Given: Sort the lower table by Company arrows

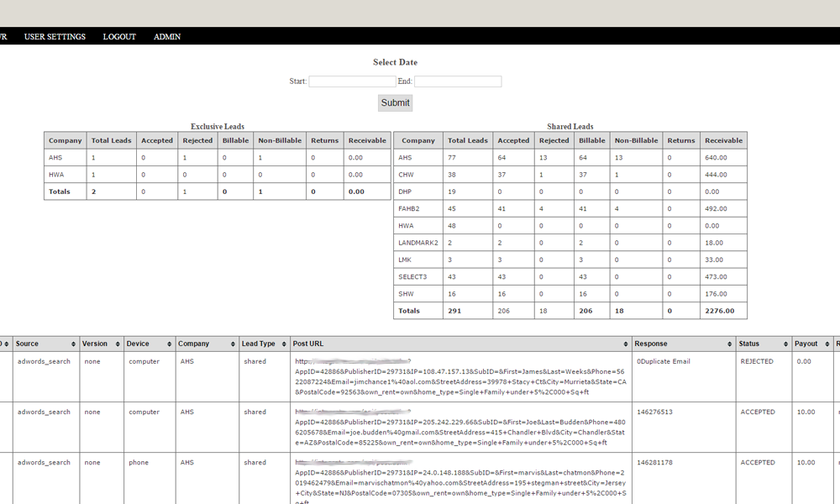Looking at the screenshot, I should (x=233, y=344).
